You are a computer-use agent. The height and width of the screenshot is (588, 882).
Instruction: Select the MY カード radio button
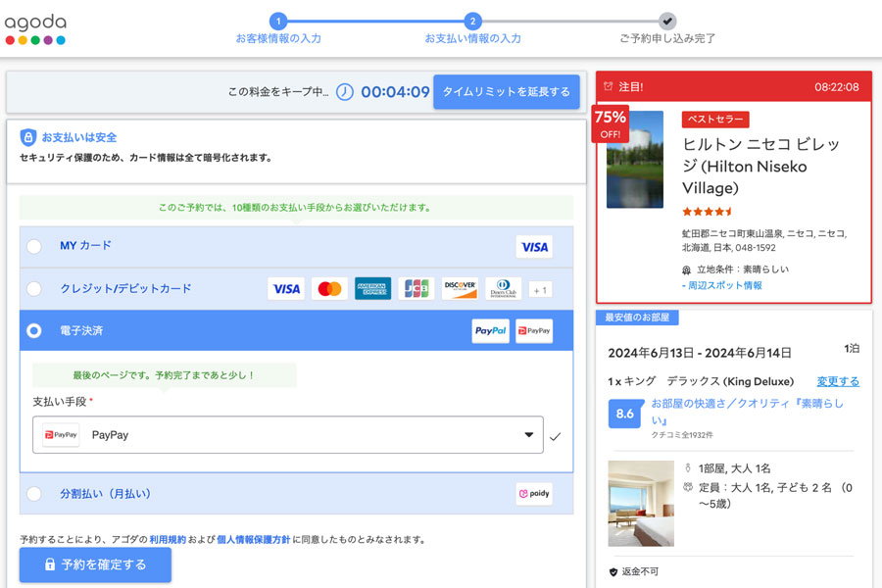coord(34,246)
